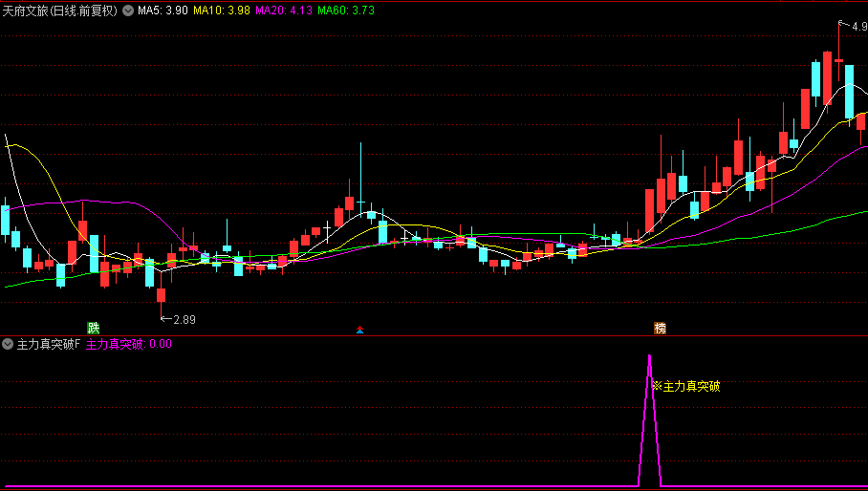Open the 主力真突破F indicator dropdown arrow
Viewport: 868px width, 491px height.
coord(8,344)
